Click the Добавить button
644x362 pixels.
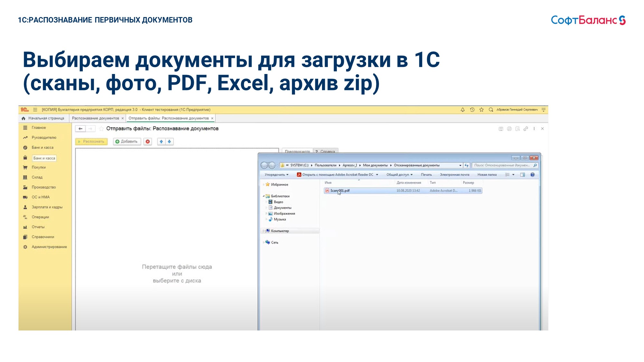(127, 142)
